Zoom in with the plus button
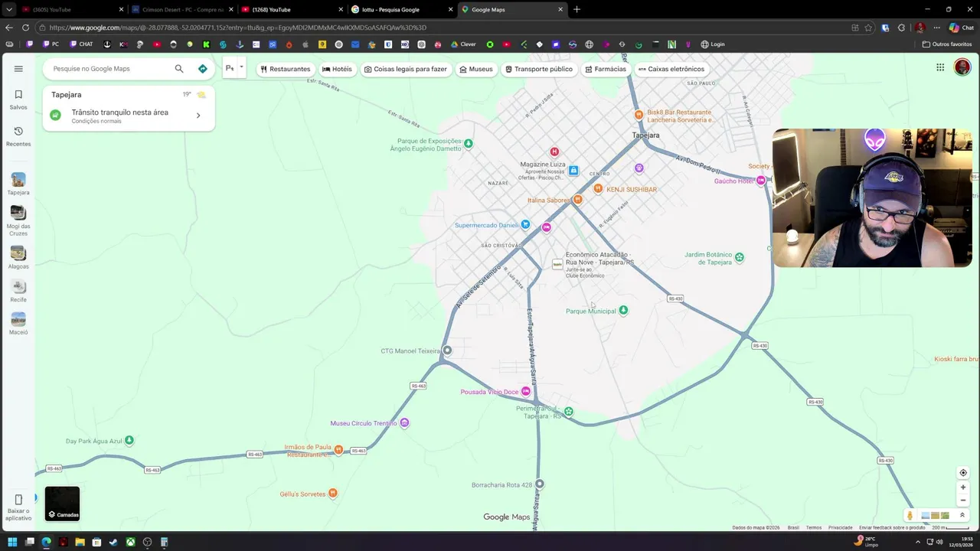 pyautogui.click(x=963, y=487)
